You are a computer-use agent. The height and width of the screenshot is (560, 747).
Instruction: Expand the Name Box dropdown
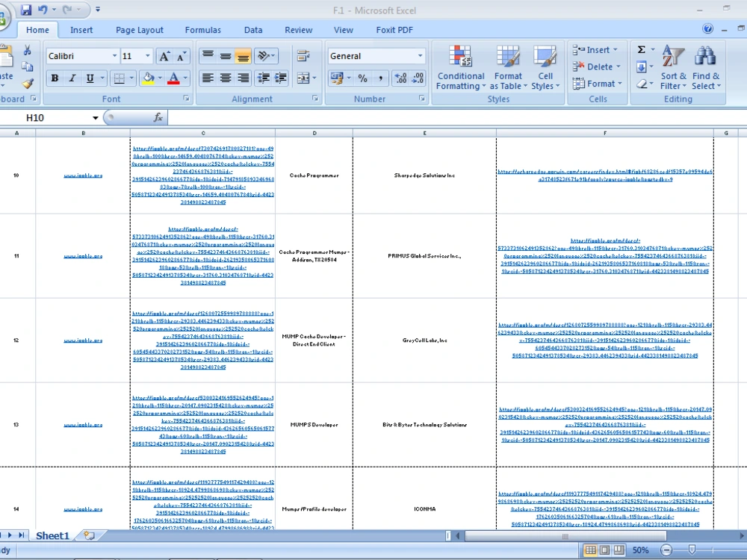(96, 118)
